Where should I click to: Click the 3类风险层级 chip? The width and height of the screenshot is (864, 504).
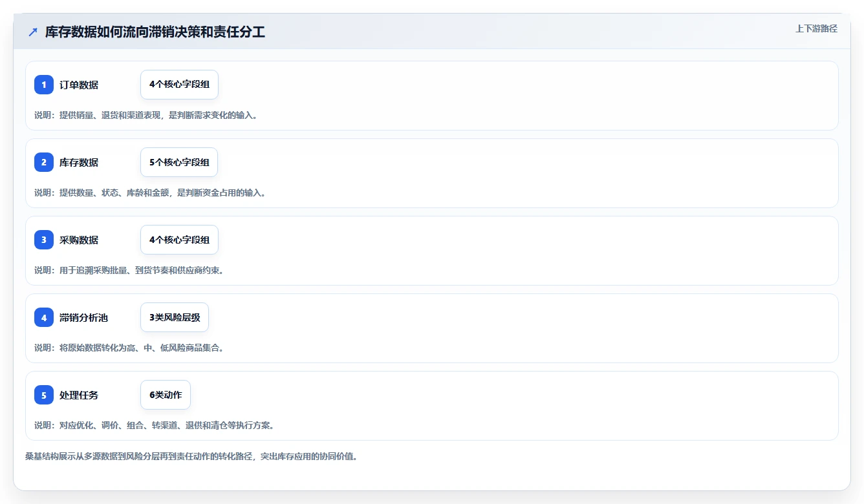coord(175,317)
